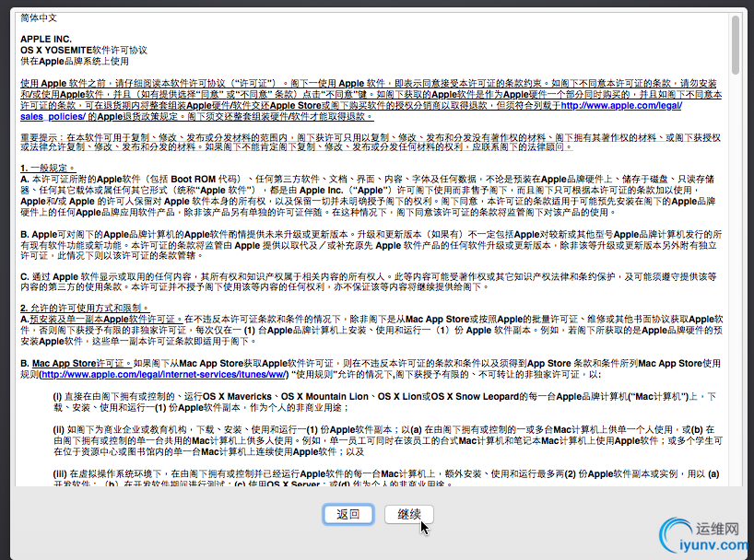Click the section heading 1. 一般规定
The width and height of the screenshot is (754, 560).
[48, 168]
